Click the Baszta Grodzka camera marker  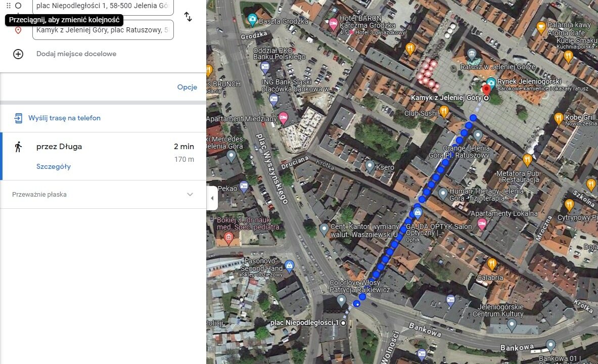click(x=252, y=21)
